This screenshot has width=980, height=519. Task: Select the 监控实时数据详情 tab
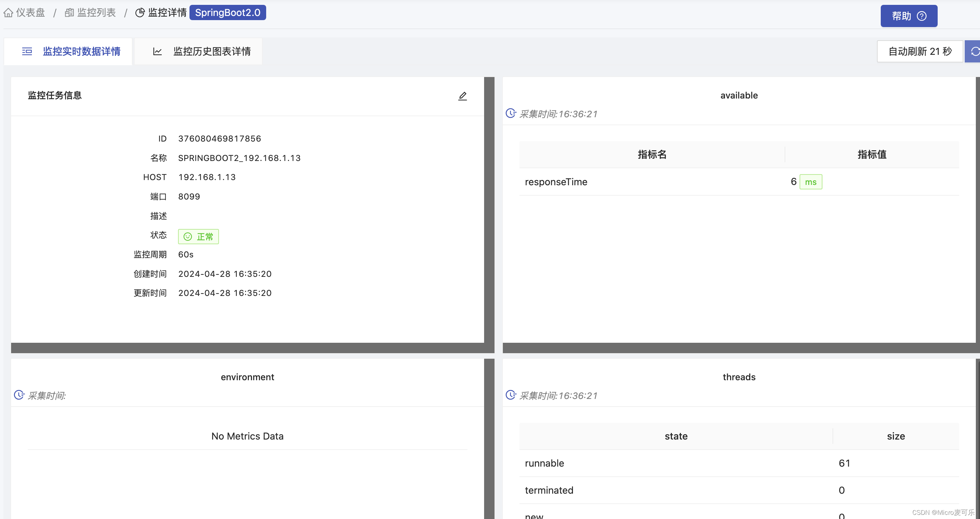(82, 51)
